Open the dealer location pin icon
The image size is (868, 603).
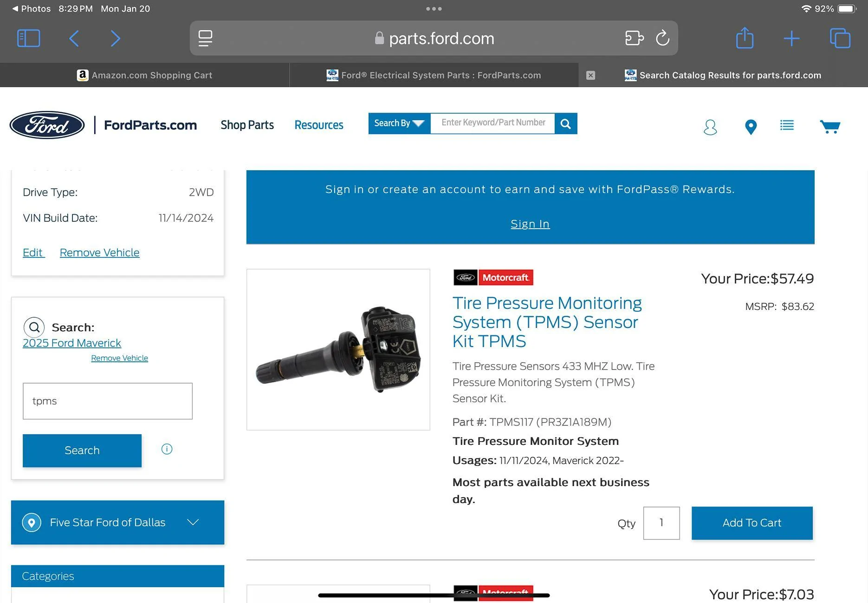click(x=751, y=127)
